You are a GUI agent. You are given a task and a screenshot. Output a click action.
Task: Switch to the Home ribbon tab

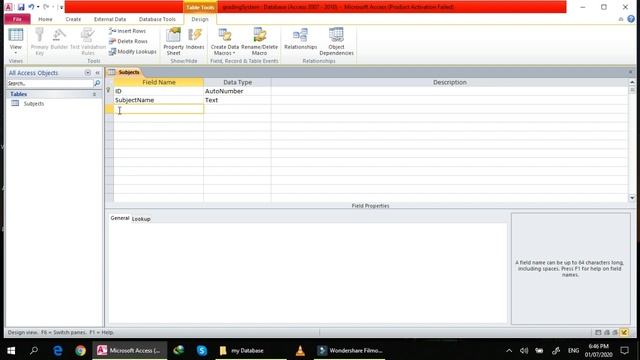[45, 19]
